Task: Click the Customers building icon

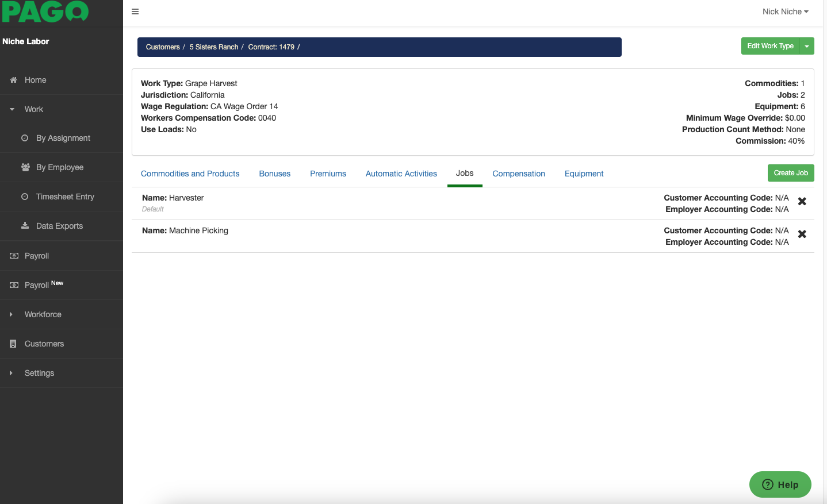Action: point(13,344)
